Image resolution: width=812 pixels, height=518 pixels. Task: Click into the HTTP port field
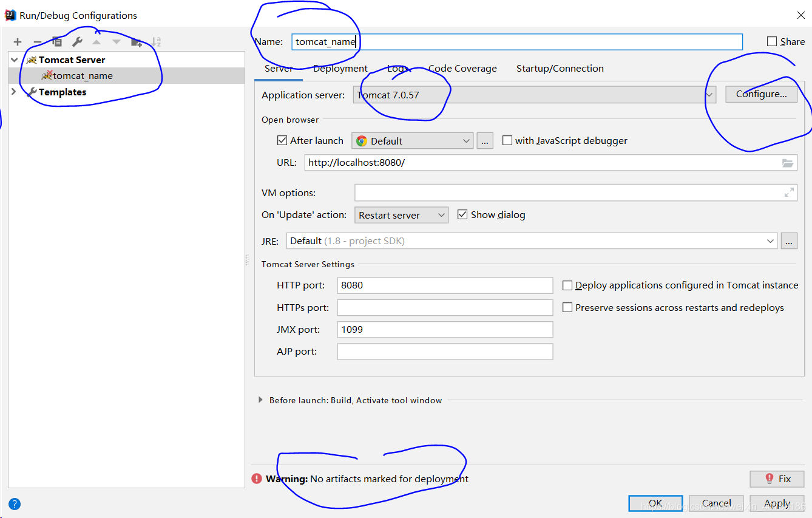pos(445,285)
